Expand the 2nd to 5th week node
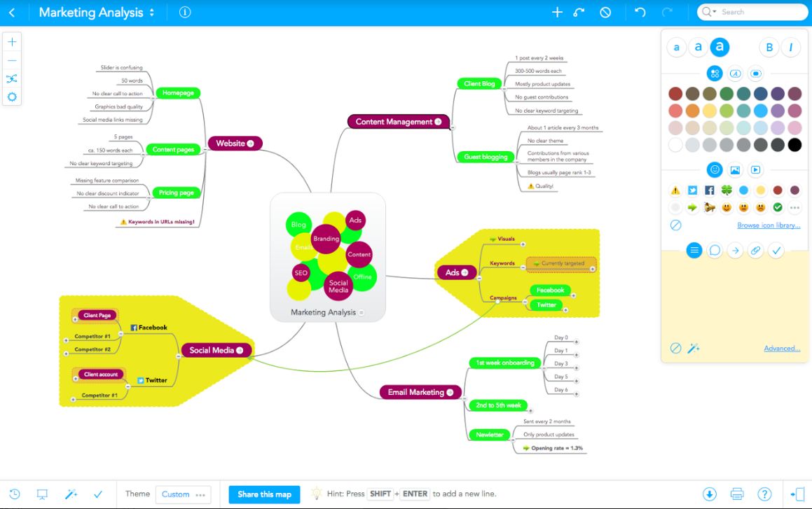 pos(530,411)
